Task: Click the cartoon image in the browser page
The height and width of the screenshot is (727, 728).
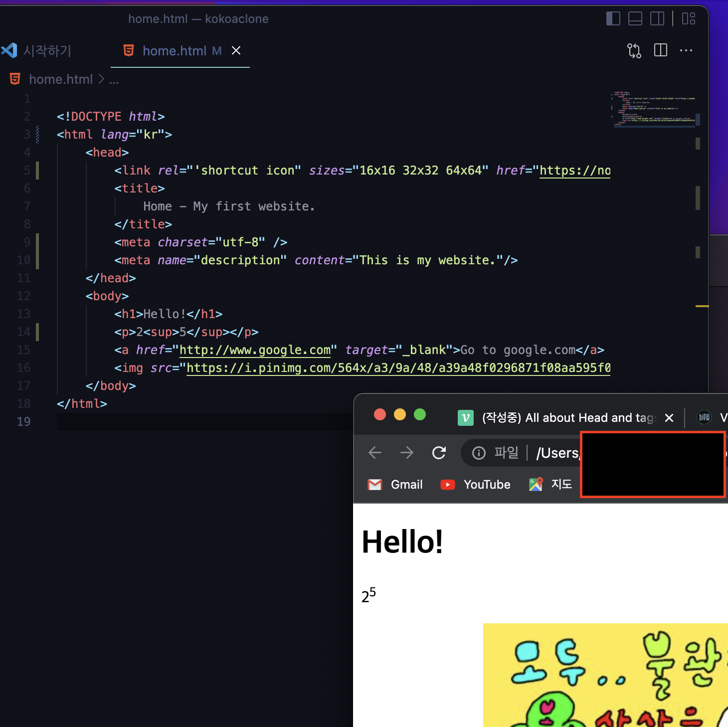Action: coord(605,675)
